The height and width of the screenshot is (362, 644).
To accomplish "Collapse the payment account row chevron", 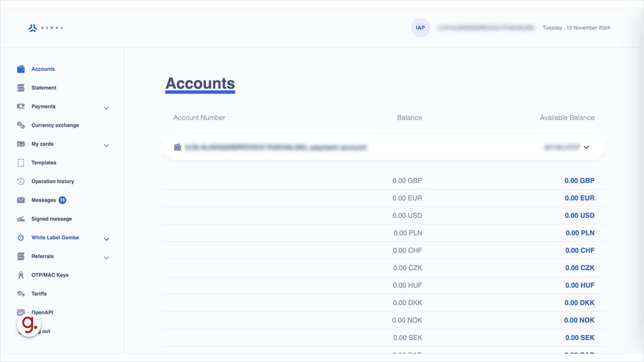I will pos(586,147).
